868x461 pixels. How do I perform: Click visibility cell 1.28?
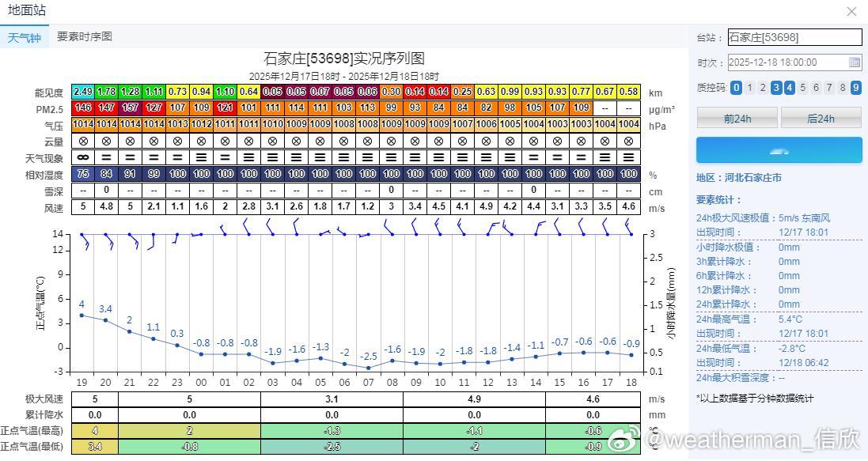(x=130, y=91)
